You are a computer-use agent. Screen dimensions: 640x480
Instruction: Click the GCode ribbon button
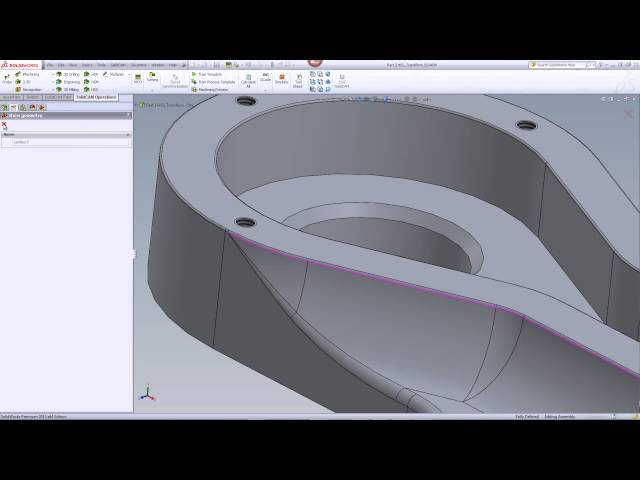coord(266,78)
